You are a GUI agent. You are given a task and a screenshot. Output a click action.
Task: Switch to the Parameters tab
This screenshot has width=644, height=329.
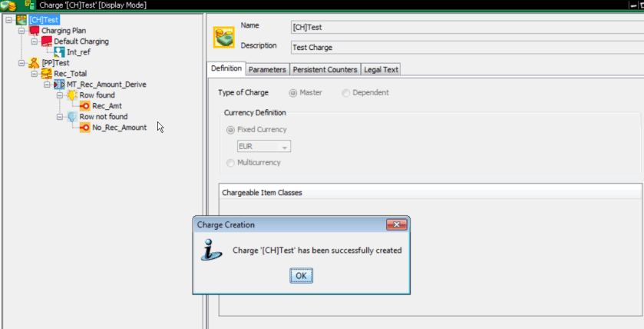[x=267, y=69]
